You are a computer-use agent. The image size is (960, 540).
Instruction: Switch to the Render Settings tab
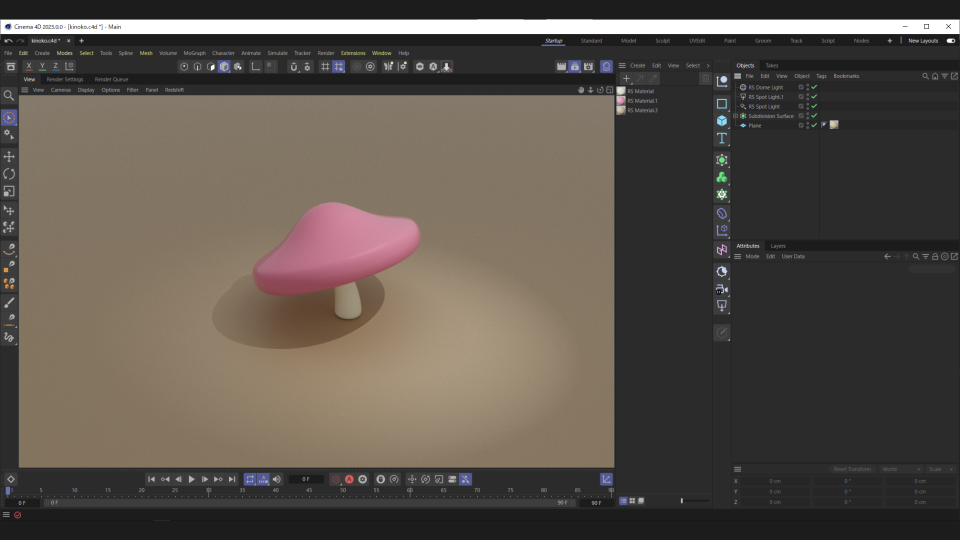coord(65,79)
